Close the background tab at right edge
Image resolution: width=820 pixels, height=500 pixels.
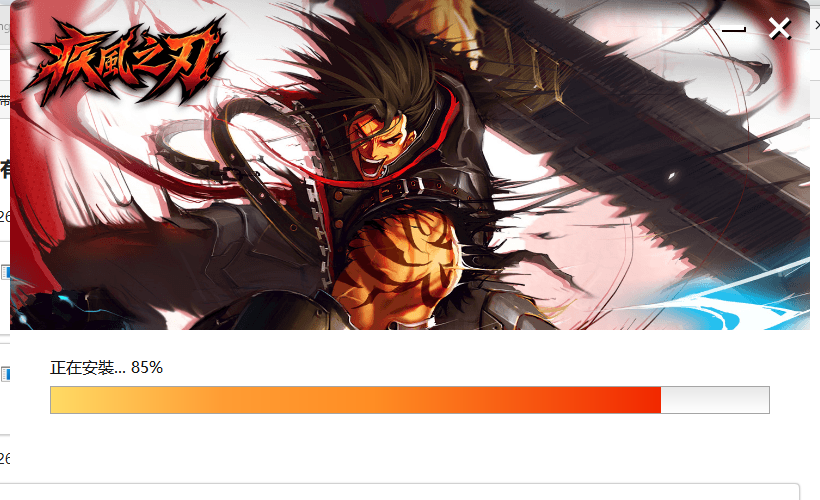tap(817, 25)
